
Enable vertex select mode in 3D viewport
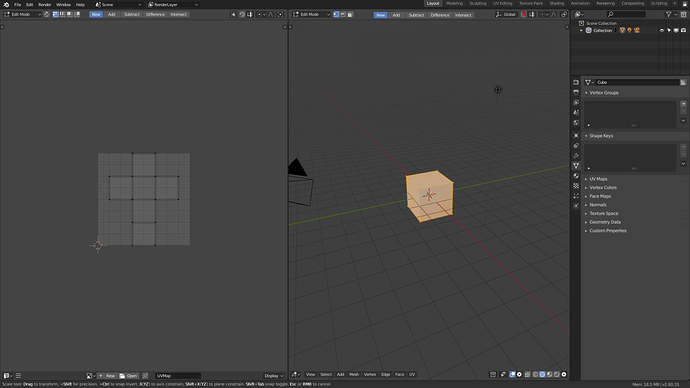coord(336,15)
